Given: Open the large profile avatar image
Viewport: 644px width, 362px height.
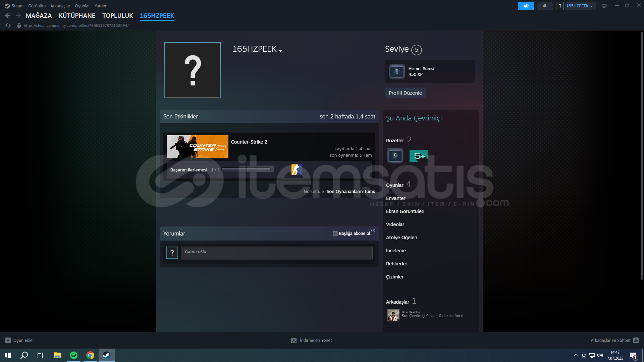Looking at the screenshot, I should coord(193,70).
